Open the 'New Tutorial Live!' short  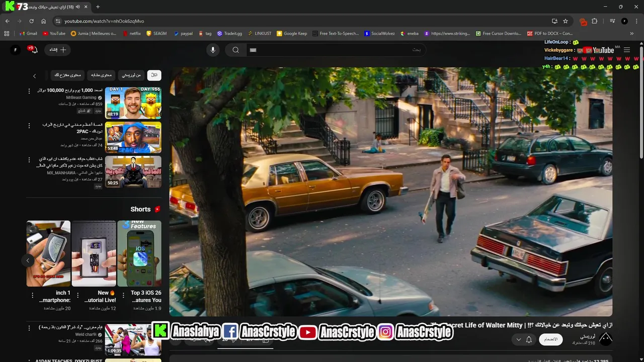pyautogui.click(x=94, y=253)
